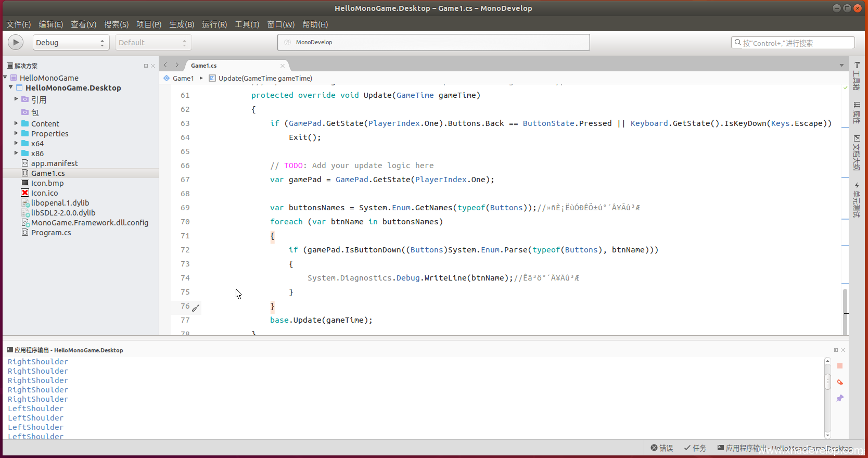Open the Unit Tests side panel
This screenshot has height=458, width=868.
(x=857, y=200)
